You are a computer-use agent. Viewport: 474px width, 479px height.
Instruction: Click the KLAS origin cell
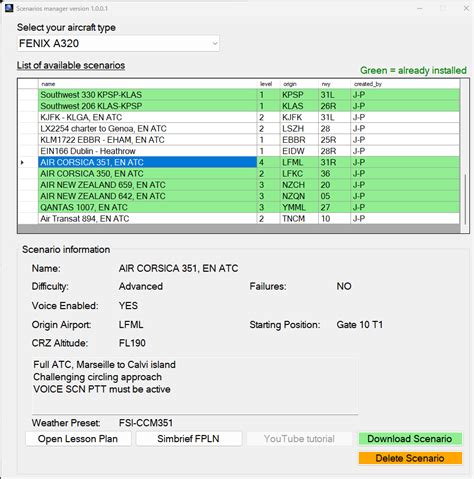point(299,106)
